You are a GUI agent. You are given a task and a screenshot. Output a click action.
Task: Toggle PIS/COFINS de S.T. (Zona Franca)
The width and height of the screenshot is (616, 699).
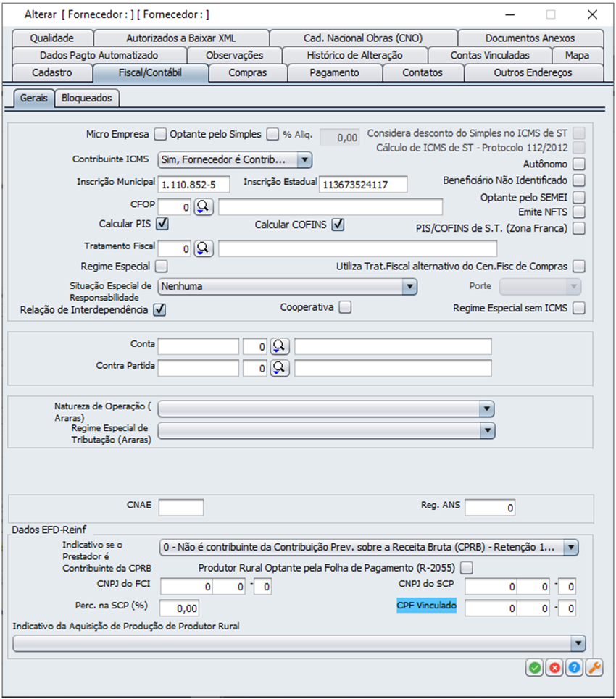579,228
